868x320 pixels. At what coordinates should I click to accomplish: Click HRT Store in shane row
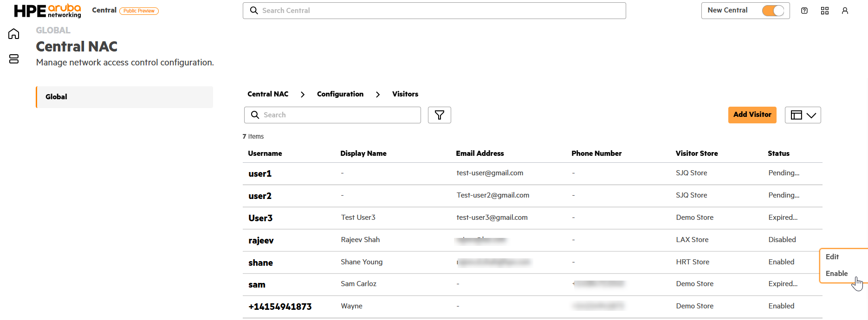pos(693,262)
